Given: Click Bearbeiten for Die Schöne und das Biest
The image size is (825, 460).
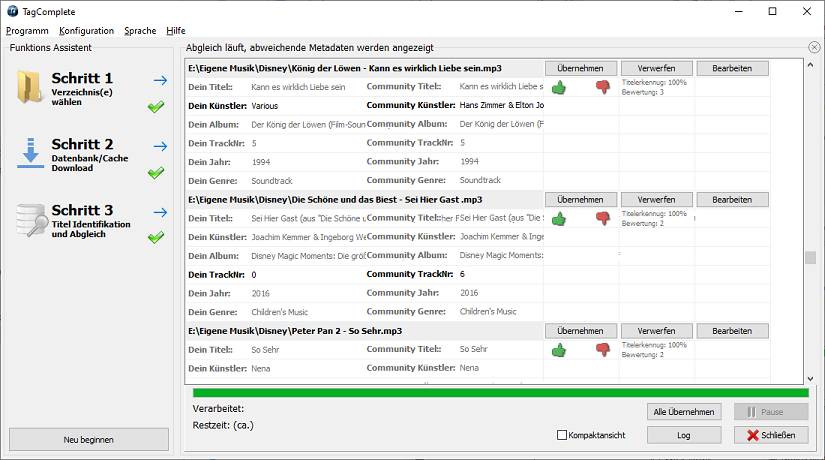Looking at the screenshot, I should coord(732,200).
